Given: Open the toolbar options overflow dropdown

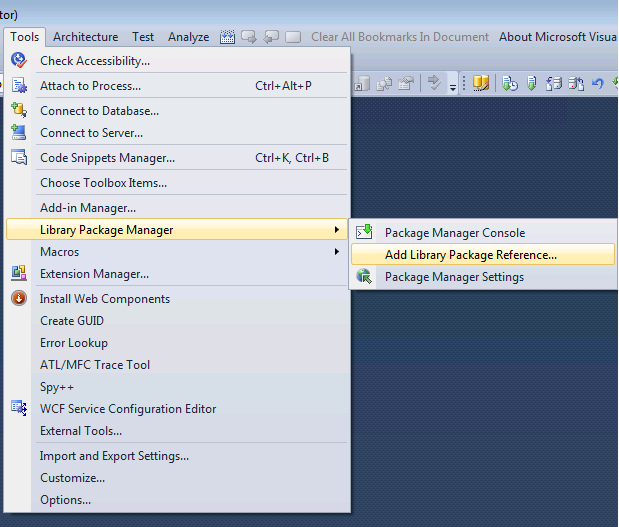Looking at the screenshot, I should click(453, 86).
